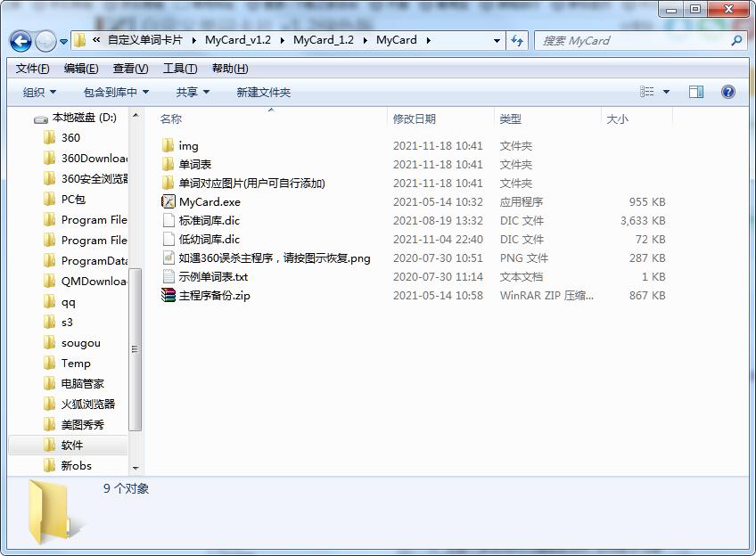Image resolution: width=756 pixels, height=556 pixels.
Task: Click the 955 KB size of MyCard.exe
Action: click(x=647, y=202)
